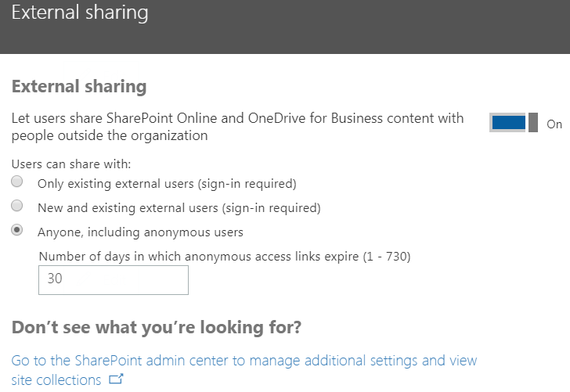The image size is (570, 392).
Task: Click the 'Don't see what you're looking for?' heading
Action: (x=156, y=327)
